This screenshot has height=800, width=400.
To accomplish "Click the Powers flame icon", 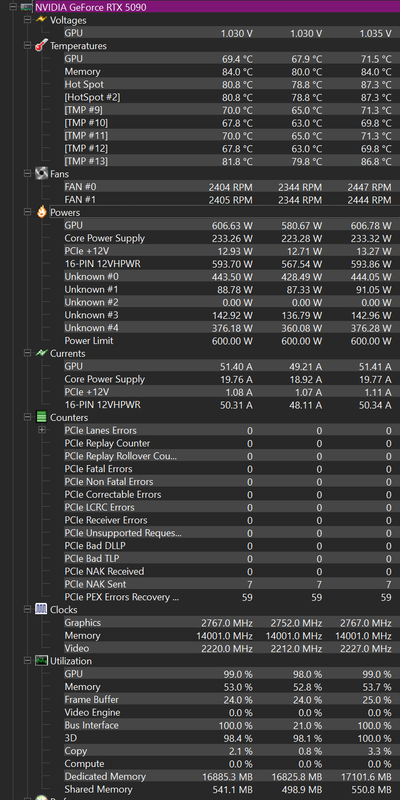I will click(41, 212).
